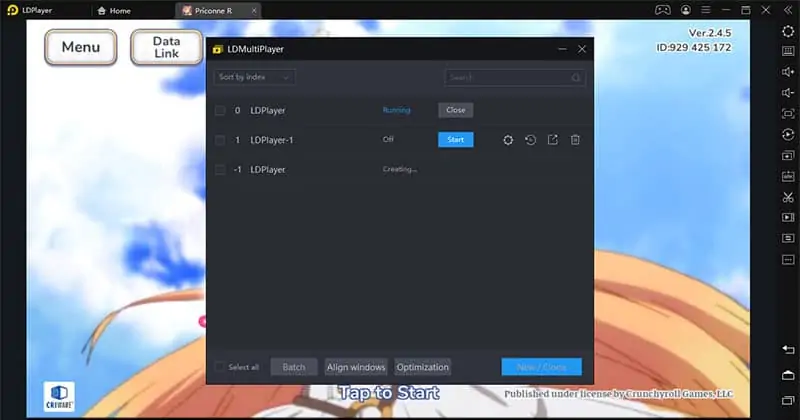Toggle full screen mode in the sidebar
This screenshot has height=420, width=800.
[x=788, y=113]
